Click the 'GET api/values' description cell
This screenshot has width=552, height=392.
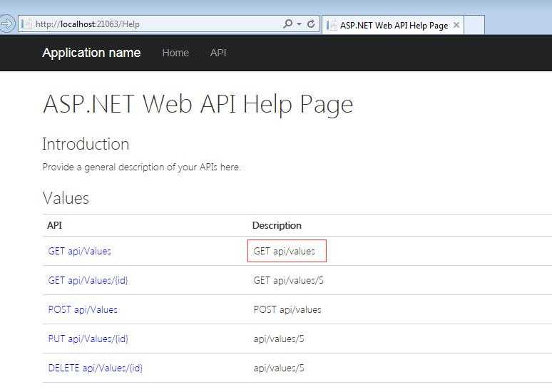[287, 251]
